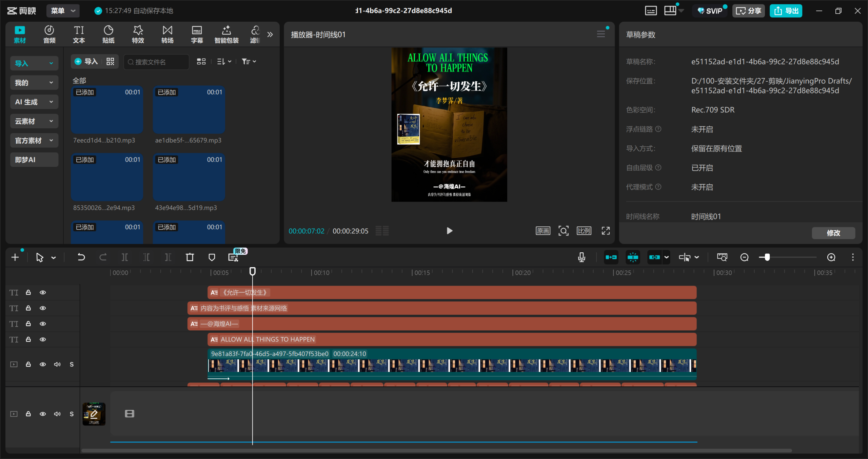Screen dimensions: 868x459
Task: Click the undo arrow in timeline toolbar
Action: click(81, 257)
